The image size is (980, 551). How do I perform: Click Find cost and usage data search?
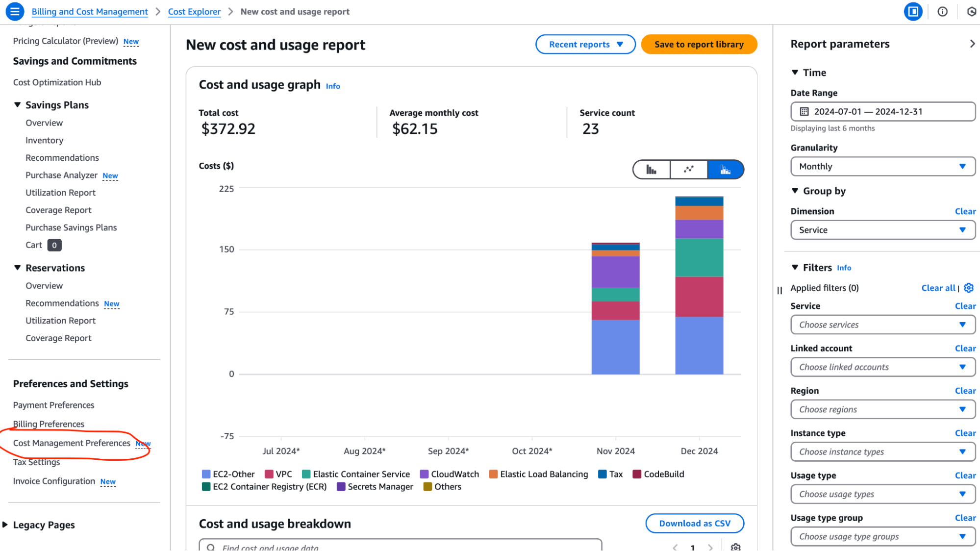pos(400,546)
